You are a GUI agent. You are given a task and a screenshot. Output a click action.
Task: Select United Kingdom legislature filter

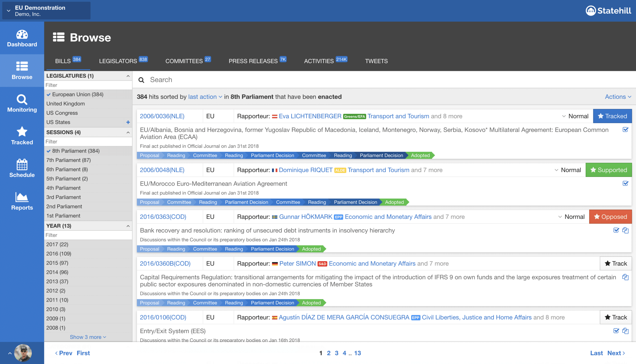[x=88, y=104]
